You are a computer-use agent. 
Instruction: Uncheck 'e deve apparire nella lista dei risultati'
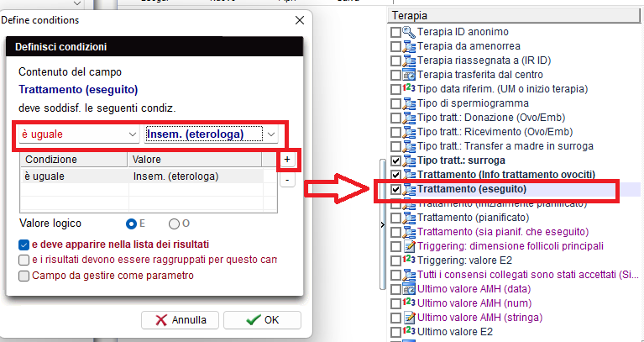[24, 245]
